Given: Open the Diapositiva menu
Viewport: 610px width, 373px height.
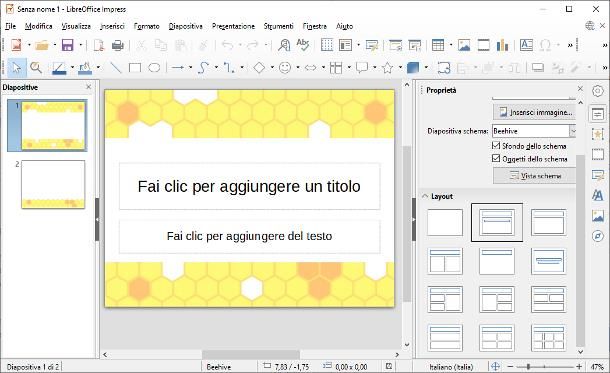Looking at the screenshot, I should (x=186, y=26).
